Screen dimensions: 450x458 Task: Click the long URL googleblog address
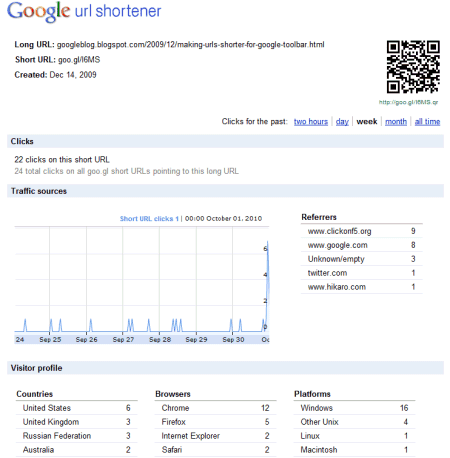pyautogui.click(x=190, y=45)
